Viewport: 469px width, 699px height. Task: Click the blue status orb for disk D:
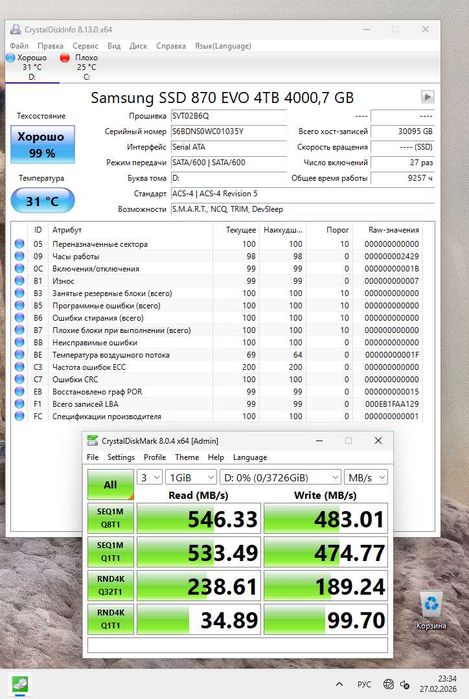point(11,58)
